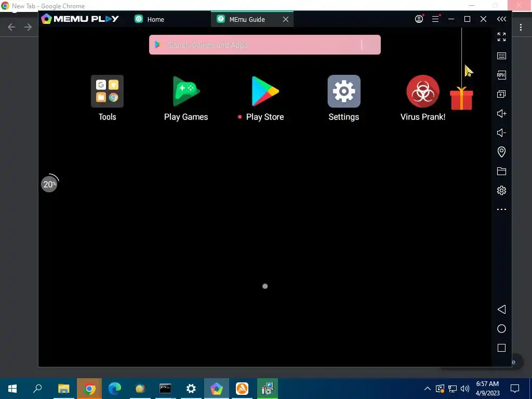Maximize the MEmu Play window
Image resolution: width=532 pixels, height=399 pixels.
tap(467, 19)
